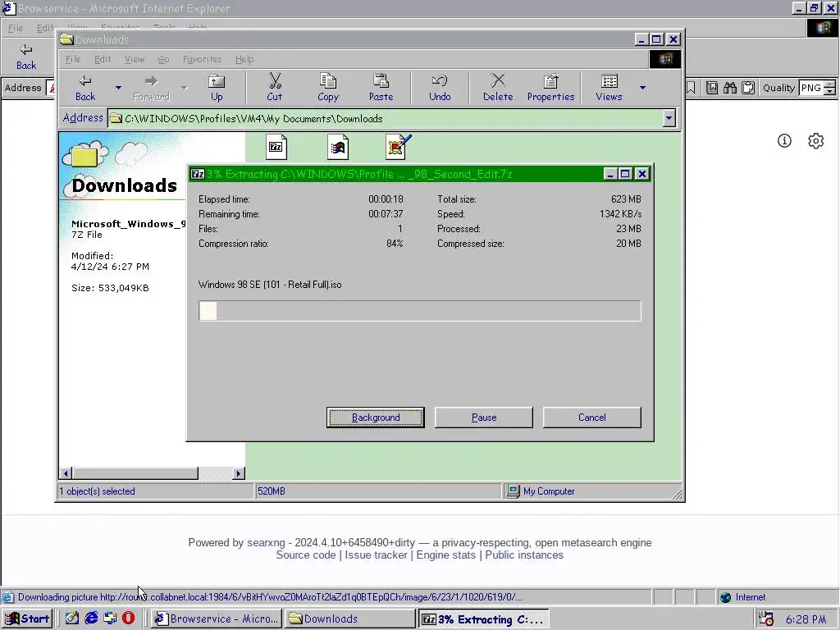The width and height of the screenshot is (840, 630).
Task: Click the Quality spinner down arrow
Action: click(830, 92)
